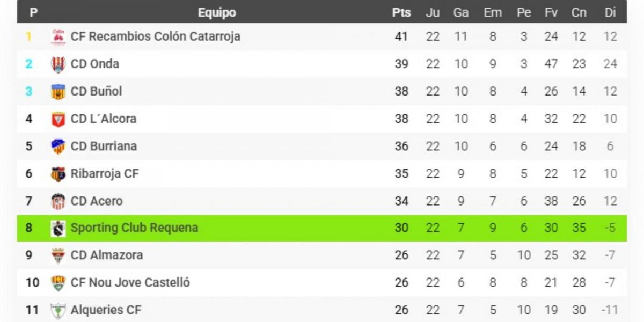Screen dimensions: 644x322
Task: Click the CF Nou Jove Castelló crest
Action: point(58,283)
